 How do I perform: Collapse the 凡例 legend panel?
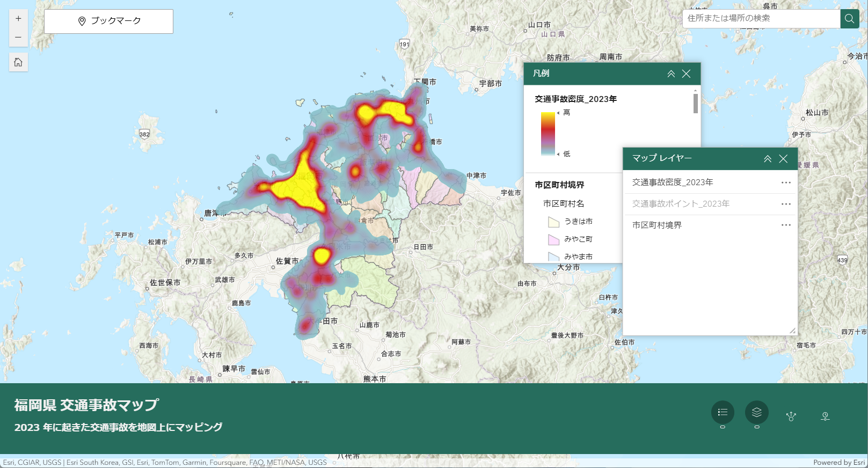(671, 74)
